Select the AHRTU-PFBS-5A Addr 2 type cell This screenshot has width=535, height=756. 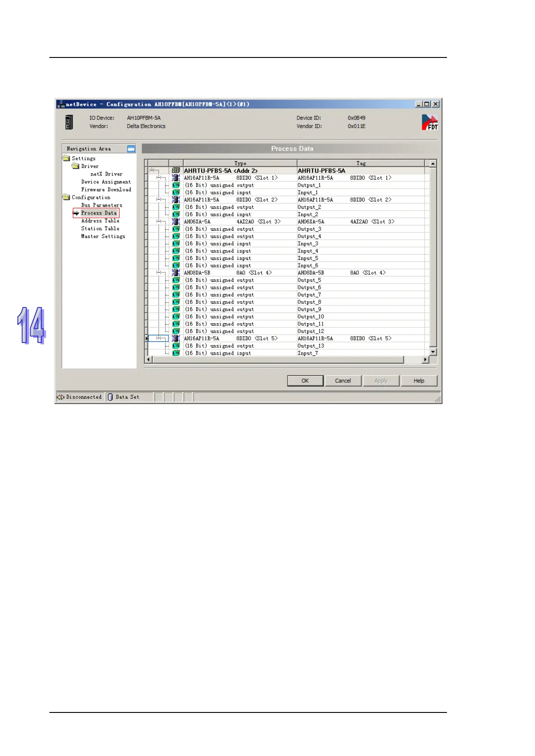point(240,171)
